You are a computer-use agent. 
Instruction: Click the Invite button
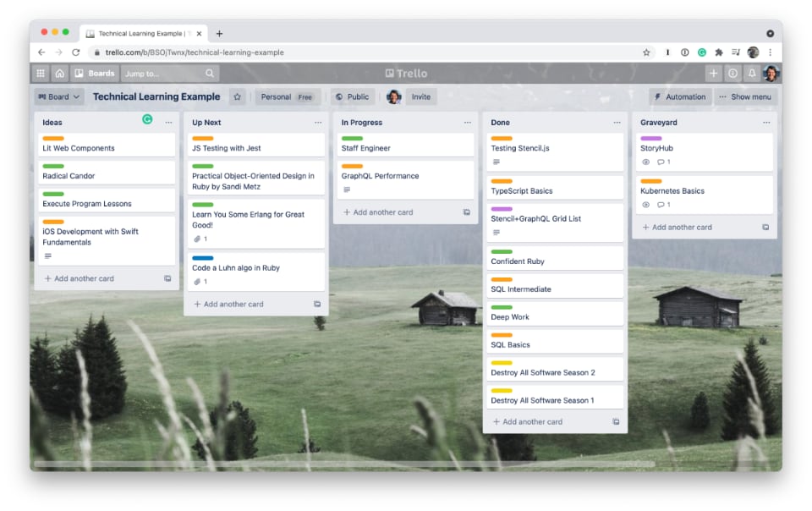coord(421,96)
